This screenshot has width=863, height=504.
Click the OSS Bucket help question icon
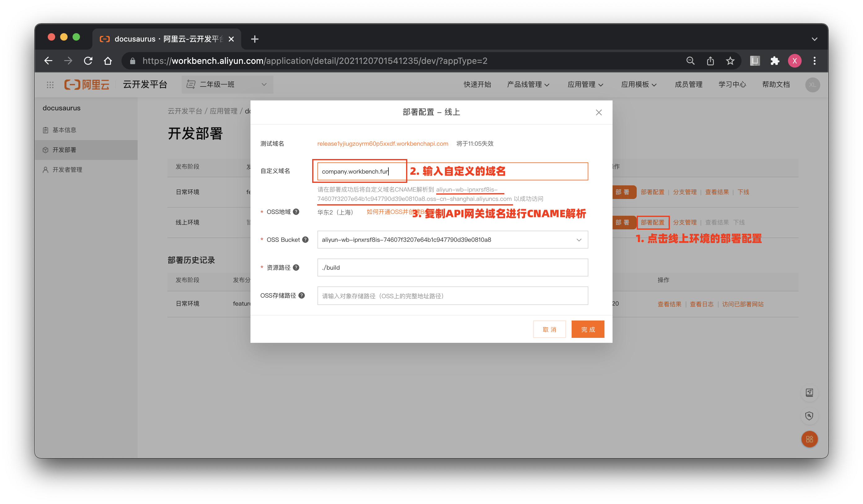[x=305, y=240]
